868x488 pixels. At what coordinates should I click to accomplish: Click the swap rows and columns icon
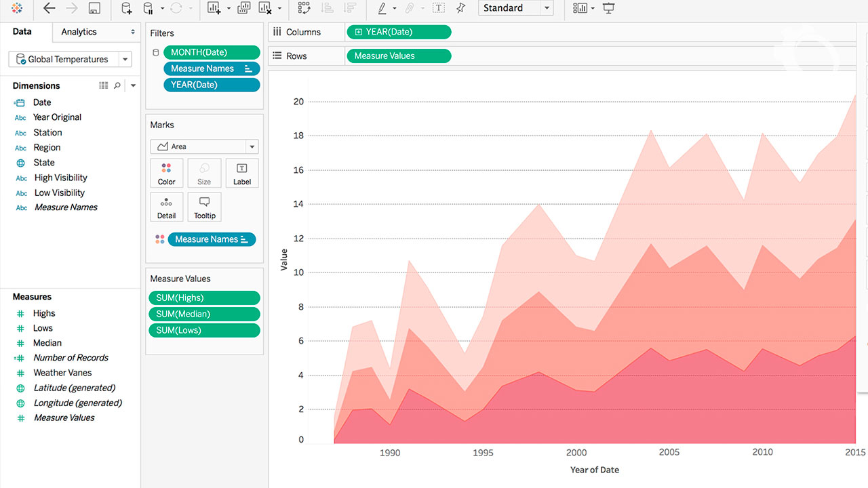304,8
